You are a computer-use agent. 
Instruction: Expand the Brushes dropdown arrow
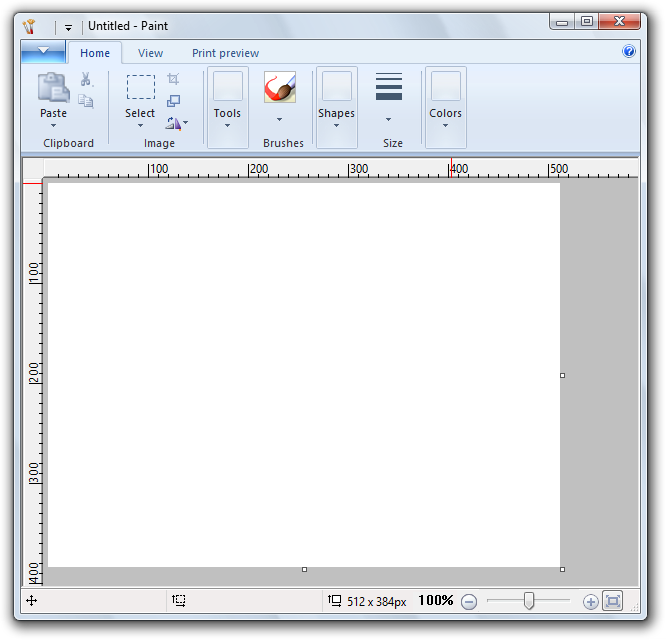click(x=279, y=119)
